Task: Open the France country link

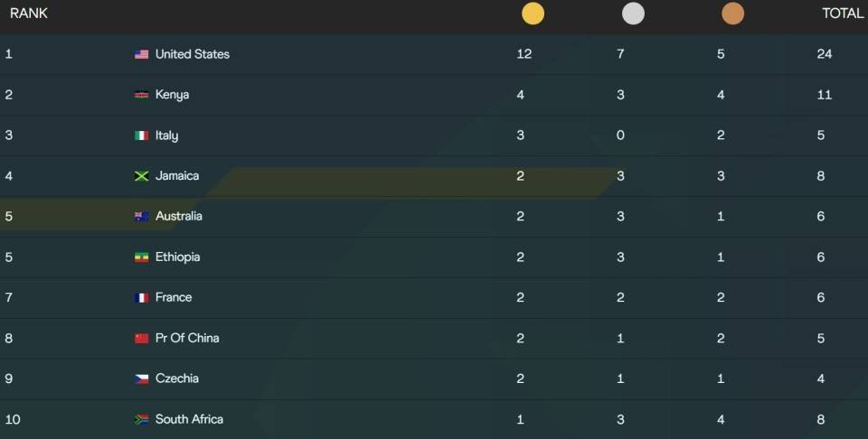Action: (174, 297)
